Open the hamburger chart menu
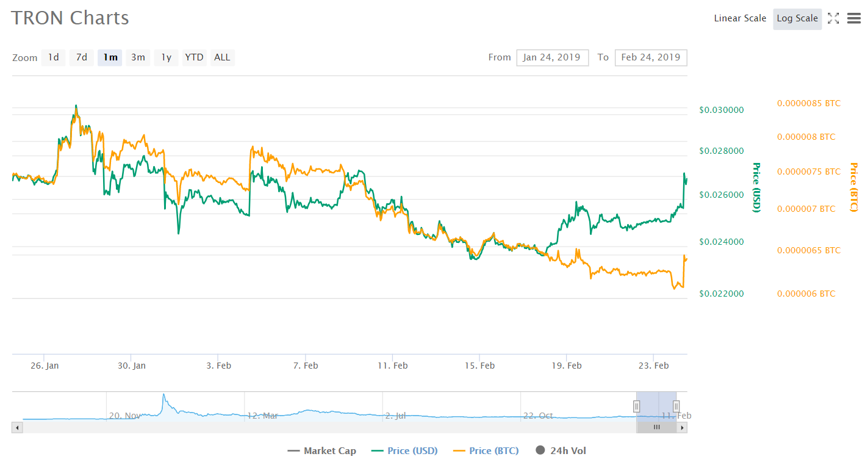Viewport: 868px width, 462px height. (854, 19)
